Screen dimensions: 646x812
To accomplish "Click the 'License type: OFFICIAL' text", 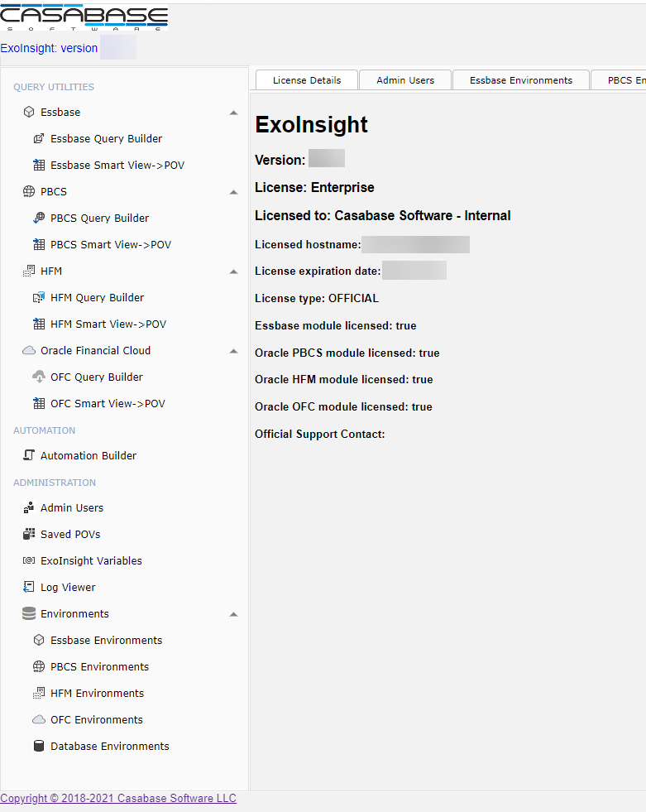I will click(316, 298).
